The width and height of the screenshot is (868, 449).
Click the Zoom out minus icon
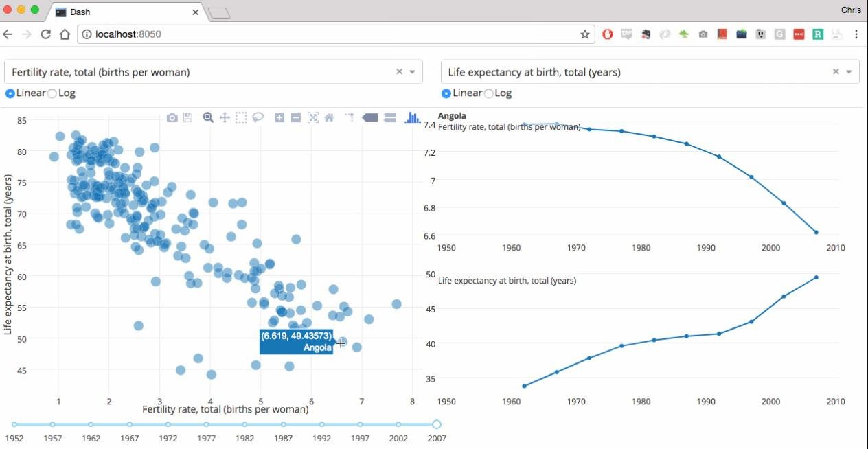coord(296,117)
